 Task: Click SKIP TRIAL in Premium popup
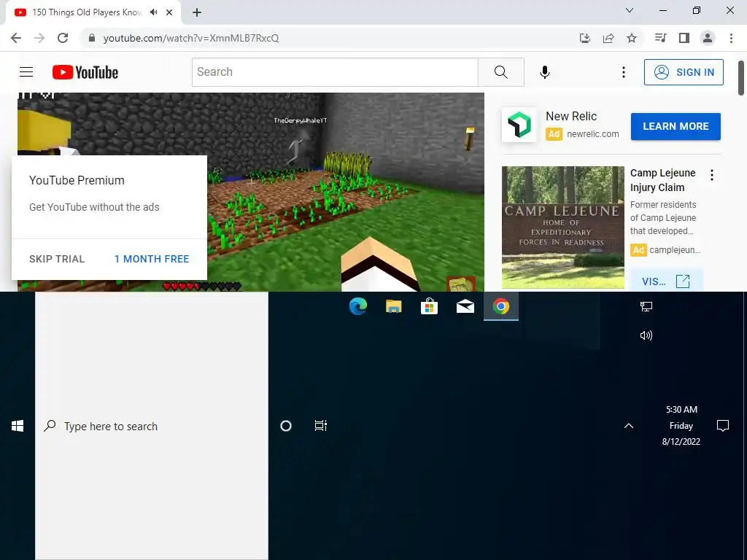(x=57, y=259)
